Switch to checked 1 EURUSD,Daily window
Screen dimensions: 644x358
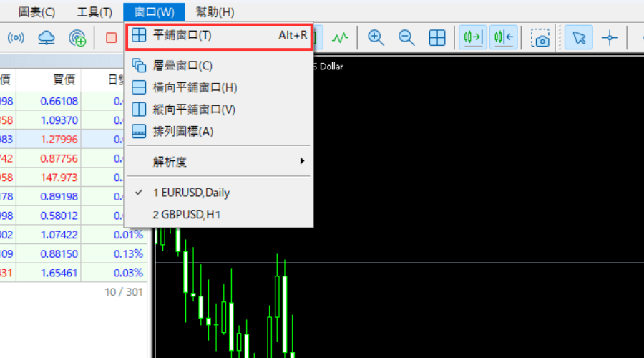(x=191, y=193)
